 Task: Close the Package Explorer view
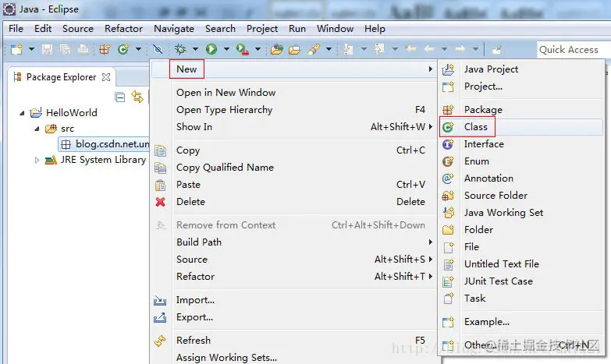106,77
